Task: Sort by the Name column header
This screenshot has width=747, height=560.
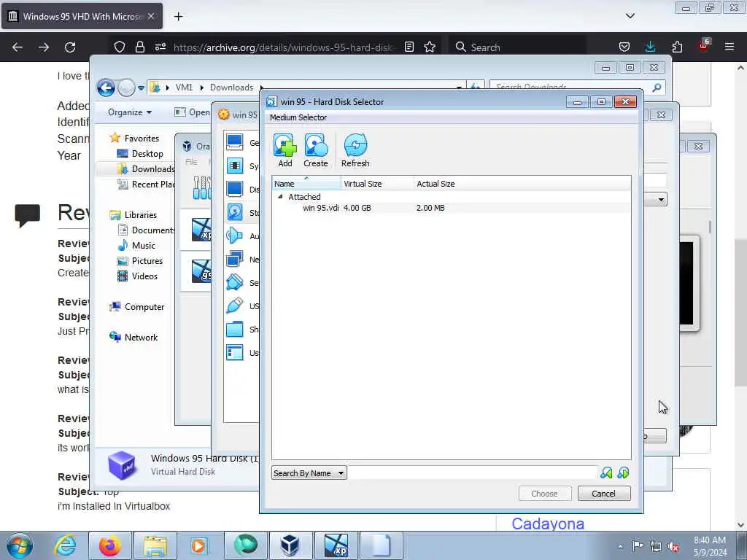Action: click(x=306, y=184)
